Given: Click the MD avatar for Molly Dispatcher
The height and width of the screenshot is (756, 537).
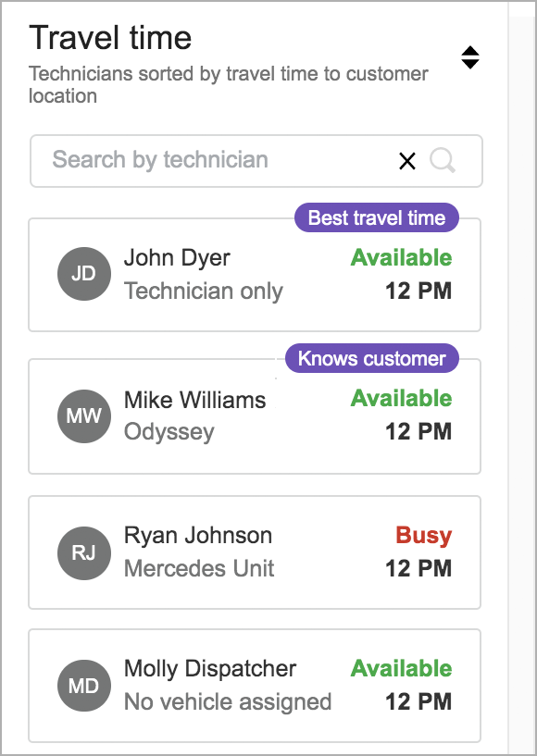Looking at the screenshot, I should [x=84, y=686].
